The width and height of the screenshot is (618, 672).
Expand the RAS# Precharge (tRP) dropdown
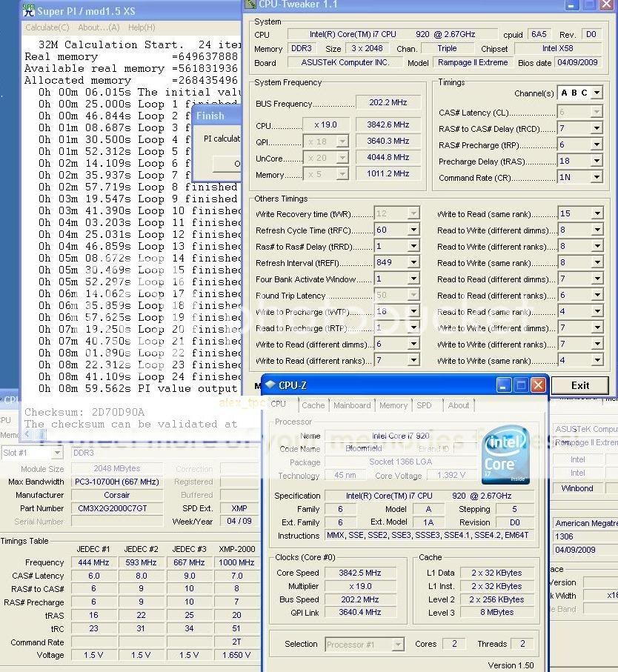(x=597, y=144)
